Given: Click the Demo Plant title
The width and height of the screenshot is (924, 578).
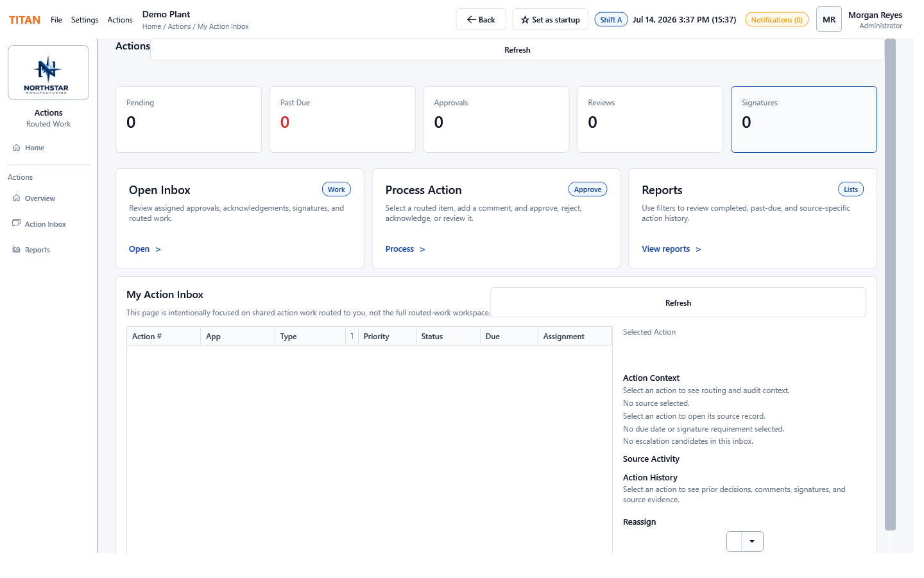Looking at the screenshot, I should [166, 14].
